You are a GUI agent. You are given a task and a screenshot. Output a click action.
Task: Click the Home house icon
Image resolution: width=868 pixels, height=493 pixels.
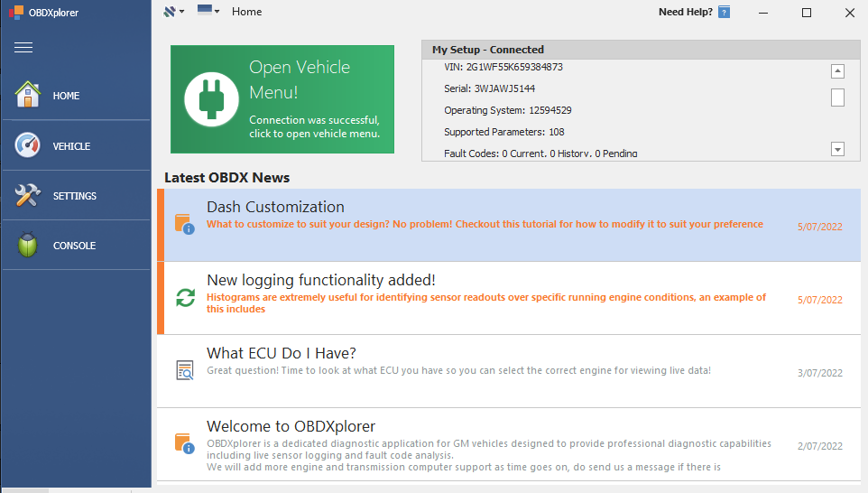click(28, 95)
